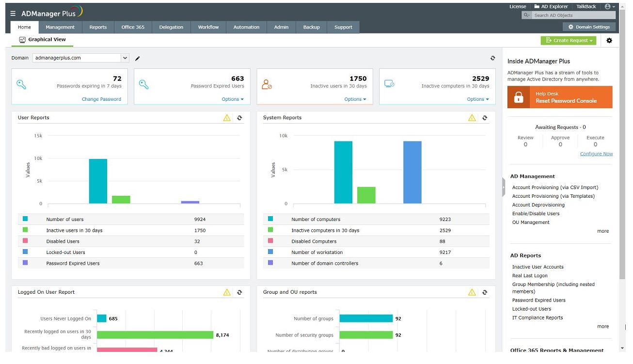633x364 pixels.
Task: Click in the Search AD Objects field
Action: 573,16
